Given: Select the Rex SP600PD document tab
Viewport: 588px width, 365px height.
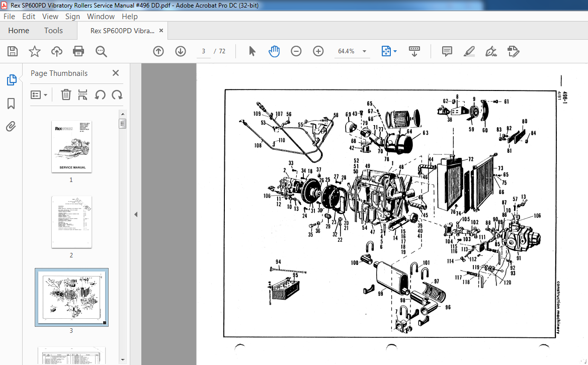Looking at the screenshot, I should click(122, 31).
